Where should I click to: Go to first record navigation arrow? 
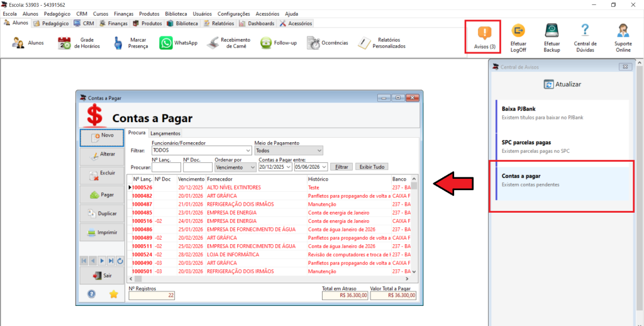(x=84, y=261)
